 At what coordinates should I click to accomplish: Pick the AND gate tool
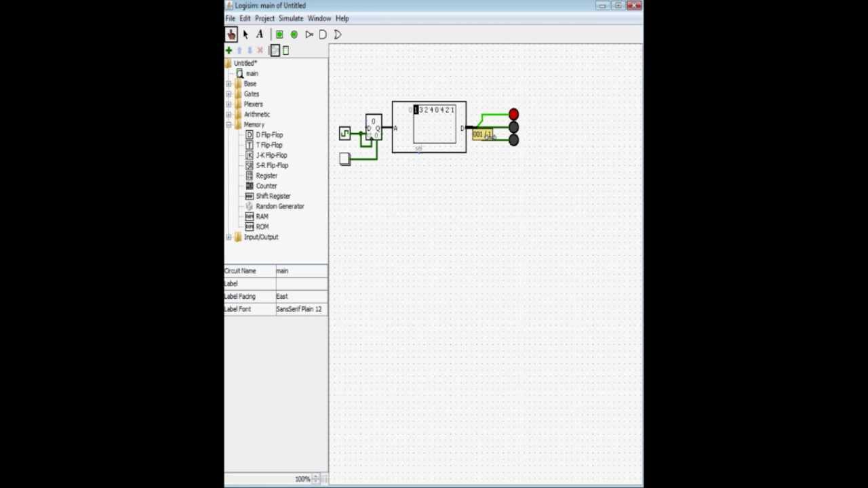pos(323,35)
